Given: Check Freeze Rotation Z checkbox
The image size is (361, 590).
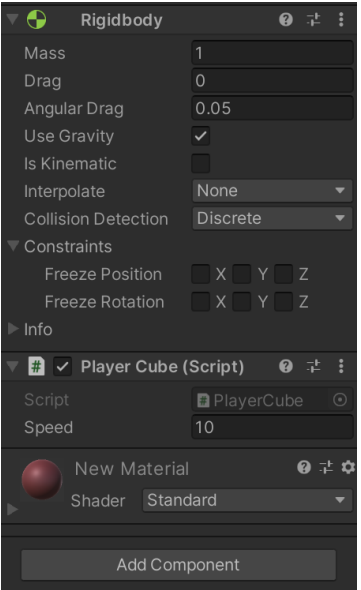Looking at the screenshot, I should (x=283, y=302).
